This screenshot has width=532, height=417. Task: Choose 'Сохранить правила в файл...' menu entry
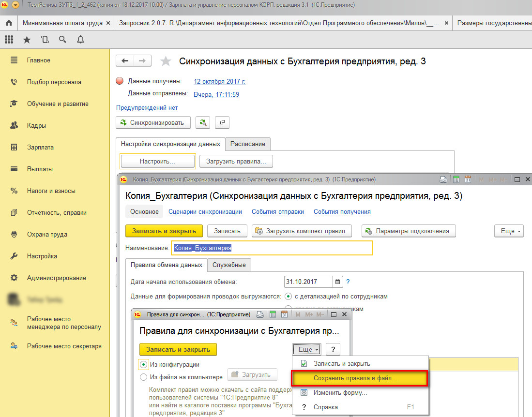(359, 378)
